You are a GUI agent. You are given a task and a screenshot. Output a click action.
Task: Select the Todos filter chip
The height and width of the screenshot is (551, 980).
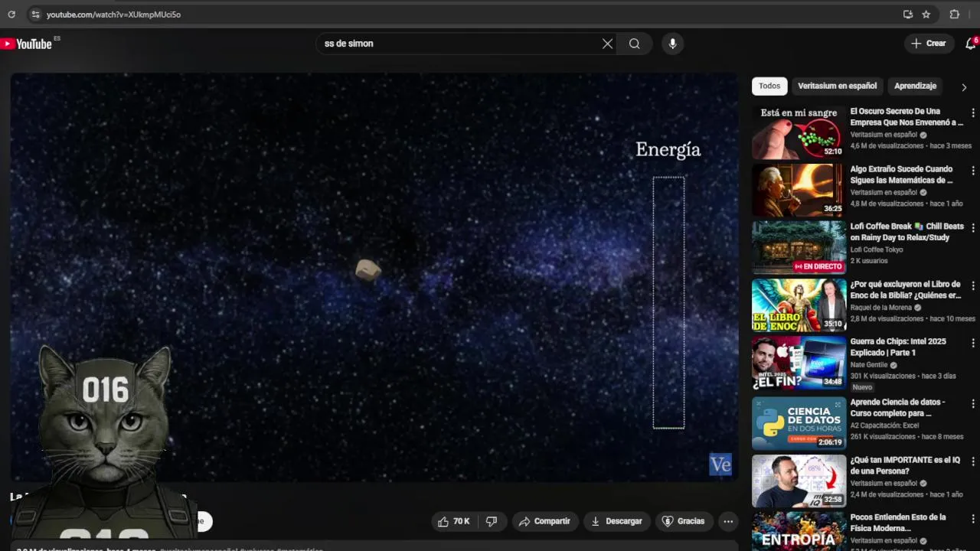click(769, 86)
